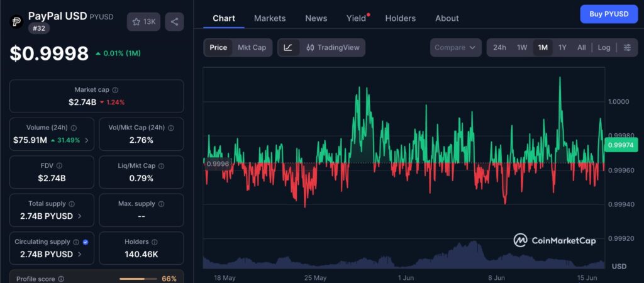This screenshot has height=283, width=644.
Task: Click the CoinMarketCap logo on chart
Action: click(555, 240)
